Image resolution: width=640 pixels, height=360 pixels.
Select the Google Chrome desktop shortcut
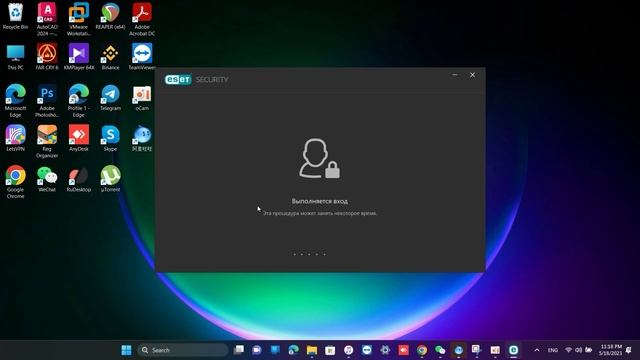click(x=16, y=182)
